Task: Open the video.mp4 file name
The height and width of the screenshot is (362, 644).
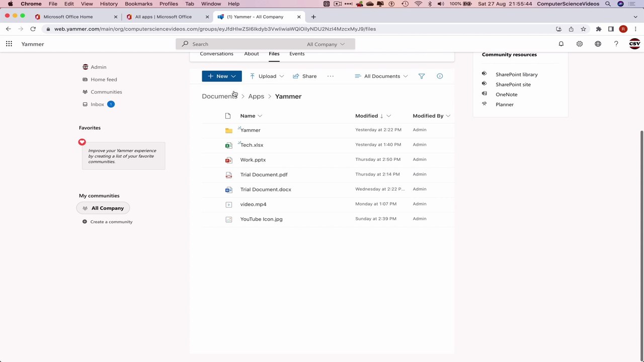Action: click(x=253, y=205)
